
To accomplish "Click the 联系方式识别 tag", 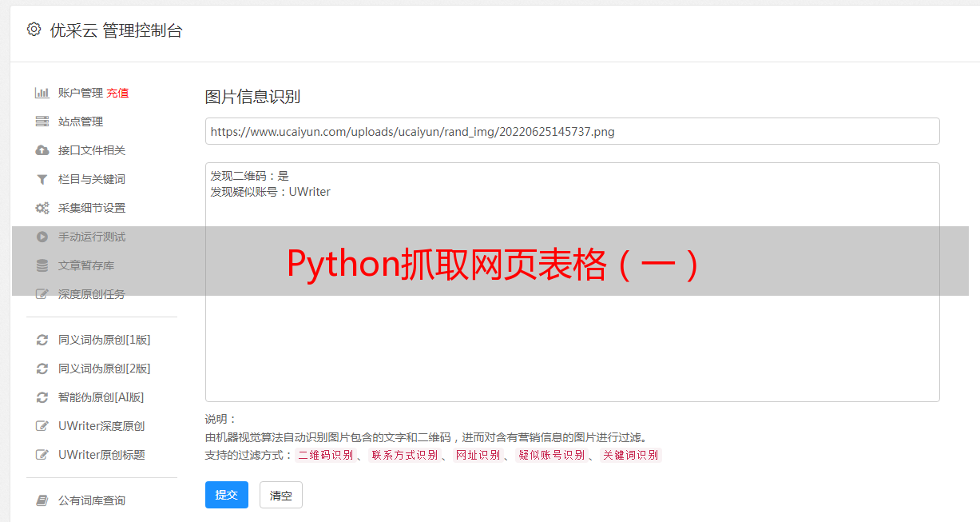I will click(x=404, y=455).
